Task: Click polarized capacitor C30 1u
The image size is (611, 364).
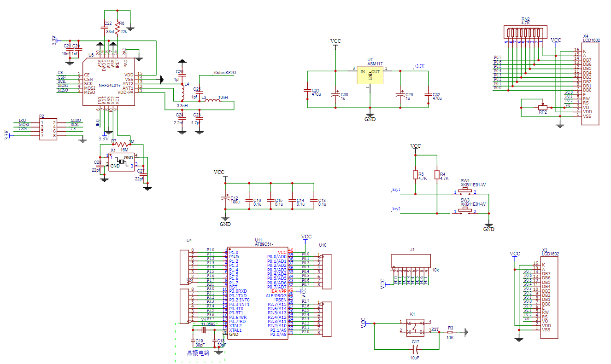Action: pos(336,94)
